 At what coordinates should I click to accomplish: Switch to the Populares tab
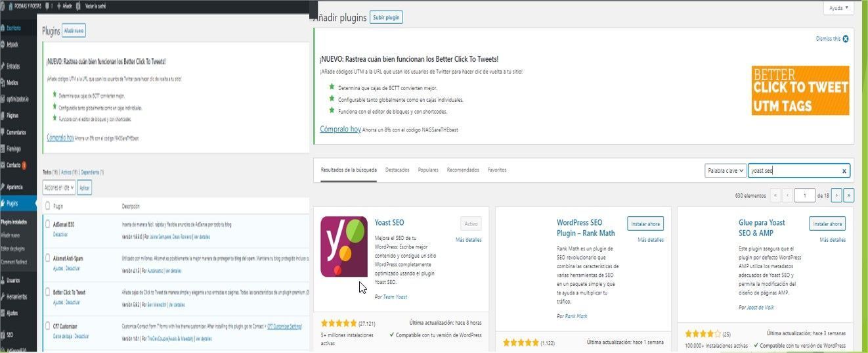(428, 170)
